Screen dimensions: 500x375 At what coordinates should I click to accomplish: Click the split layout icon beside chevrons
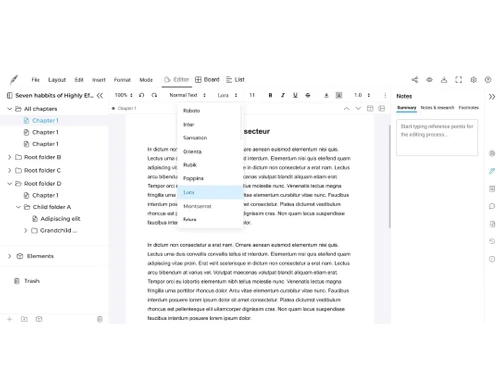pos(370,108)
